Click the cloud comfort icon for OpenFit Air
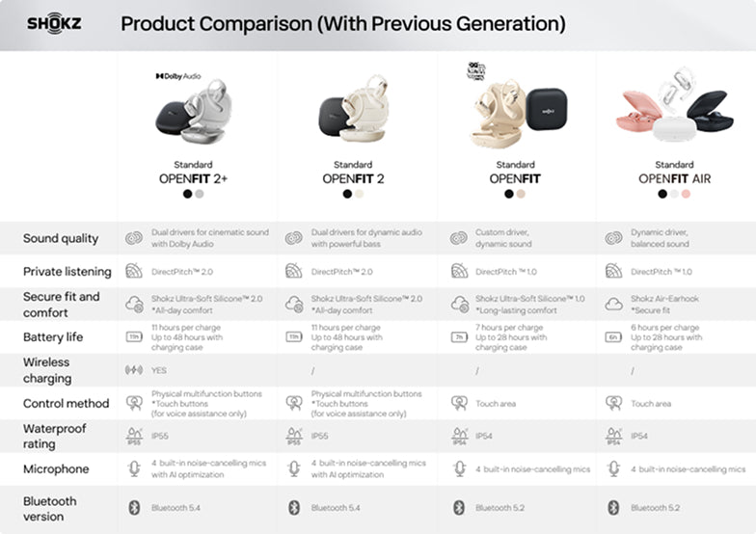Viewport: 756px width, 534px height. [613, 304]
